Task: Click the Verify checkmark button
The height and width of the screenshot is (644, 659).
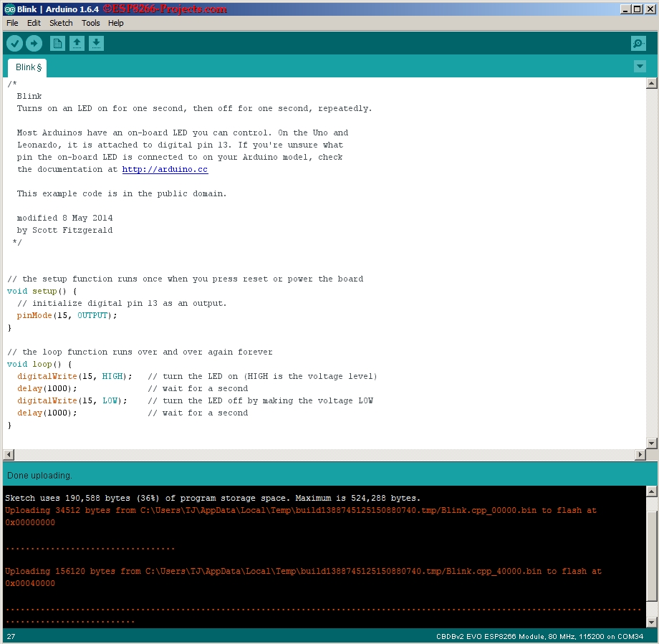Action: coord(14,43)
